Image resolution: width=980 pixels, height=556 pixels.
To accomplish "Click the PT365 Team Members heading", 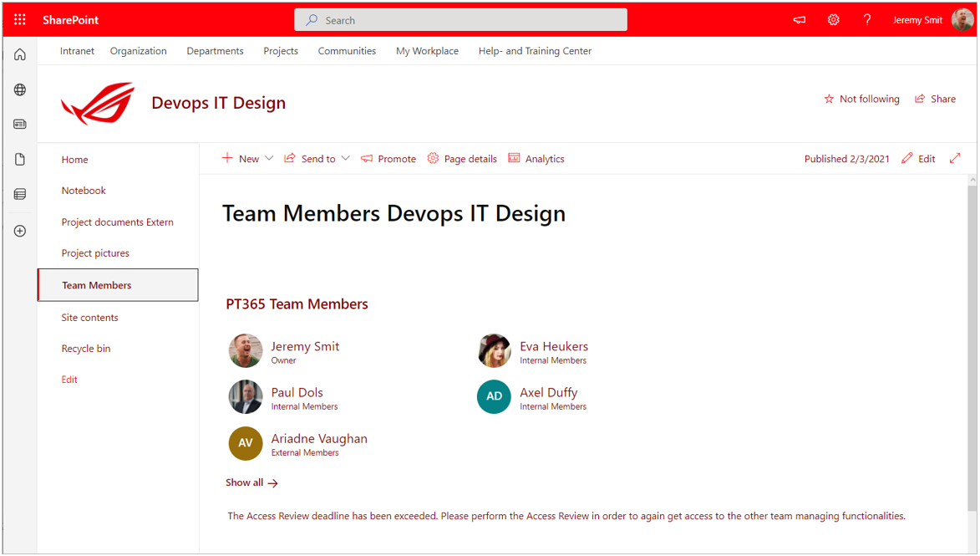I will click(x=297, y=304).
